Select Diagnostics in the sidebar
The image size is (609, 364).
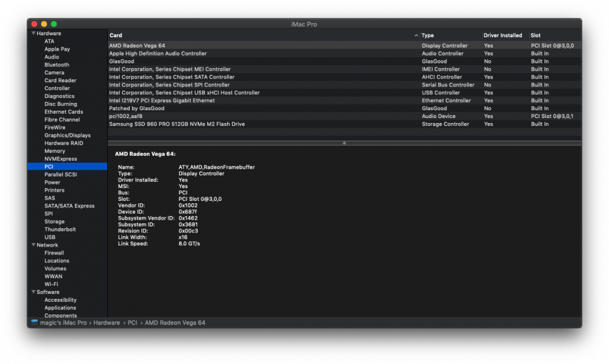pyautogui.click(x=60, y=96)
